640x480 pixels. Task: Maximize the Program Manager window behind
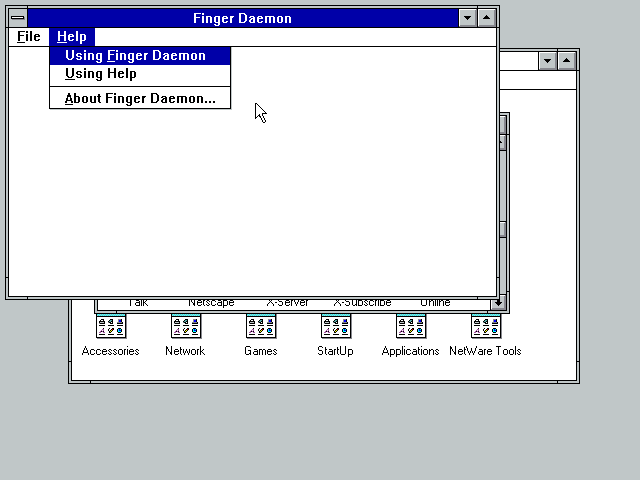(567, 61)
